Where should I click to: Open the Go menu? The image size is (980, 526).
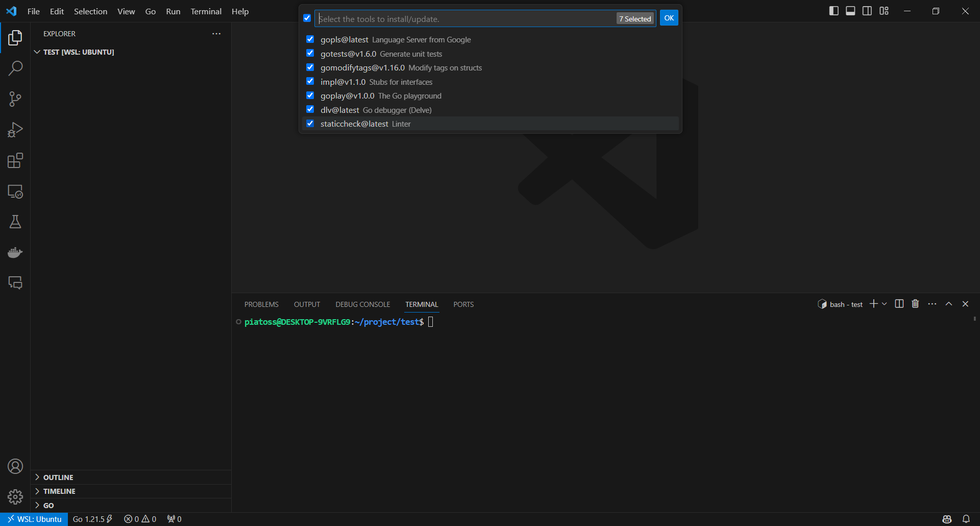point(151,11)
